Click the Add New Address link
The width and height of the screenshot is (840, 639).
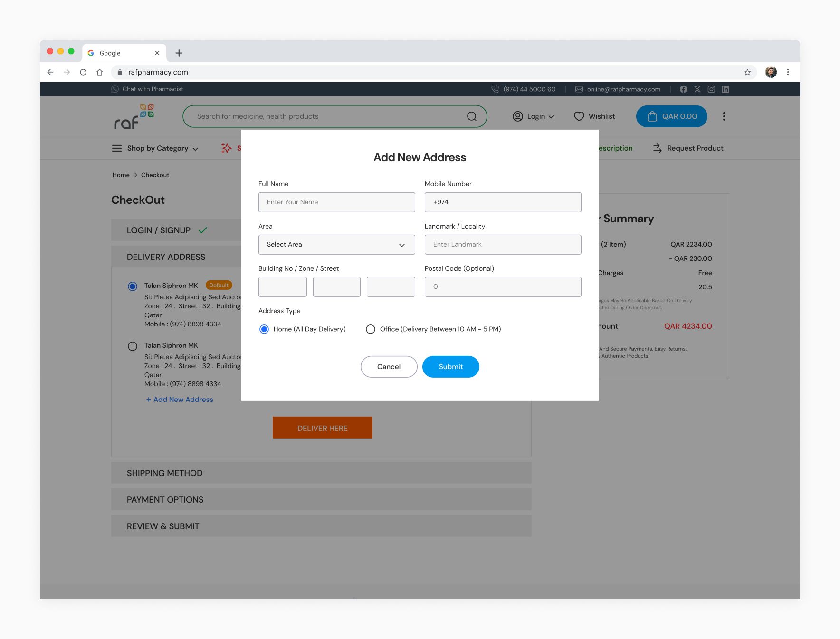pyautogui.click(x=179, y=399)
